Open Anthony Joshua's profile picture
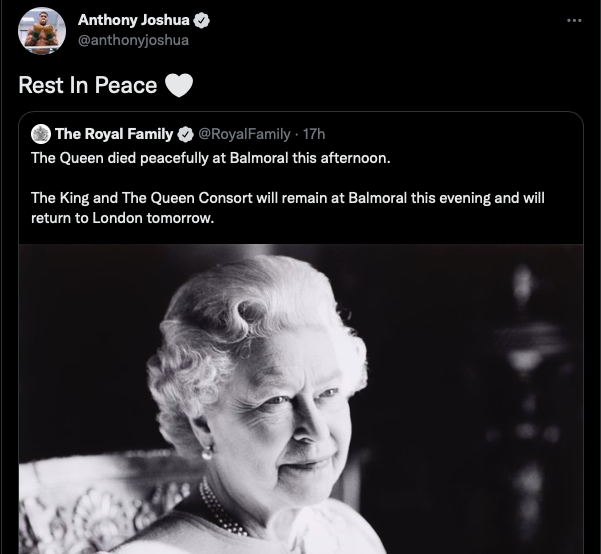Screen dimensions: 601x554 [x=40, y=32]
